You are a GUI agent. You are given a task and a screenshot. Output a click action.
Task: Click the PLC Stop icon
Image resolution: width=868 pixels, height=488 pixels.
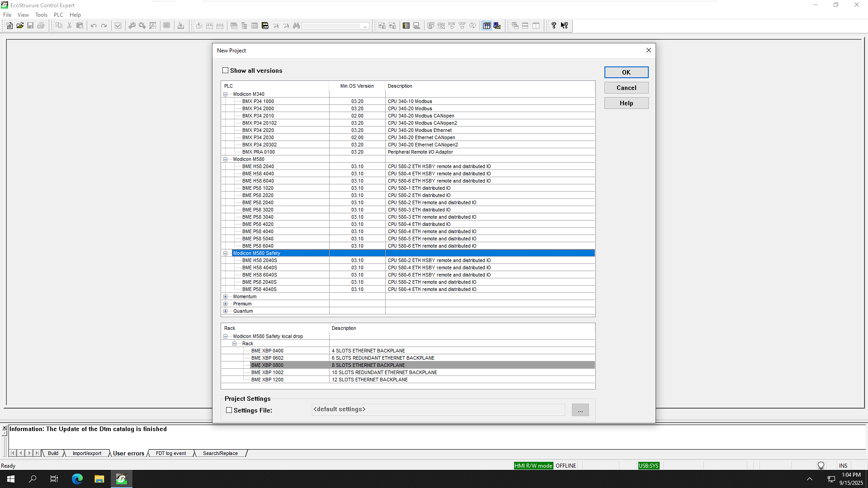point(462,26)
